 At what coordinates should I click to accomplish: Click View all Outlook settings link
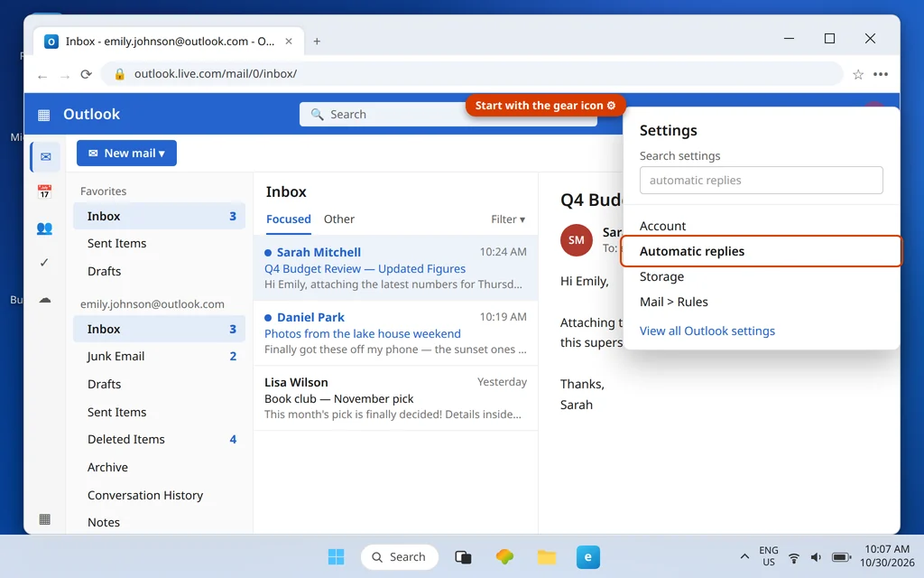(707, 331)
